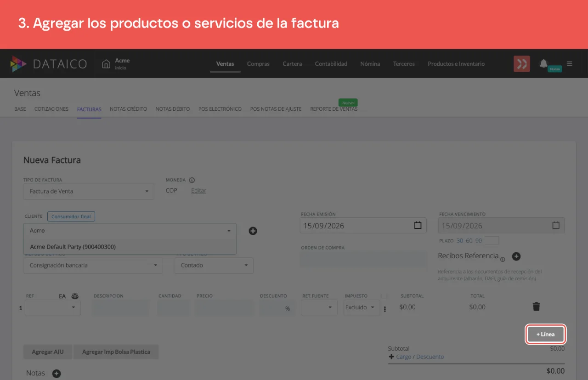This screenshot has width=588, height=380.
Task: Add a note with the Notas plus icon
Action: [x=57, y=374]
